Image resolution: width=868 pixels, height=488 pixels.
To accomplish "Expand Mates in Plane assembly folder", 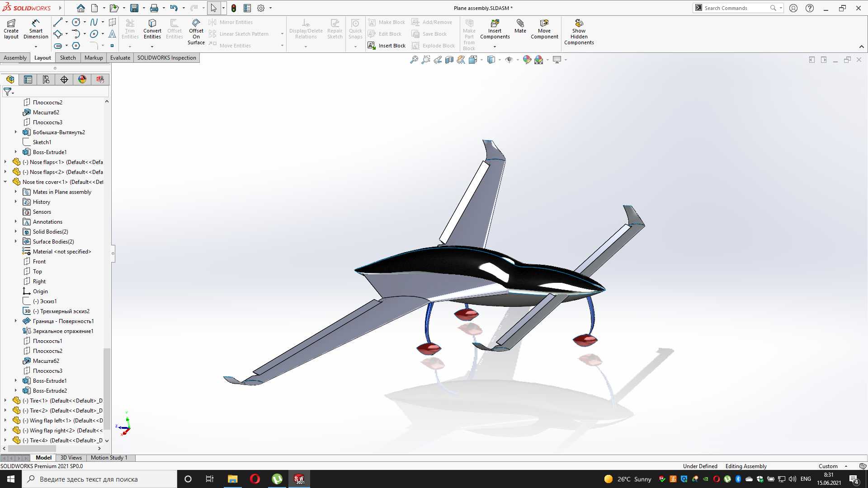I will pos(16,192).
